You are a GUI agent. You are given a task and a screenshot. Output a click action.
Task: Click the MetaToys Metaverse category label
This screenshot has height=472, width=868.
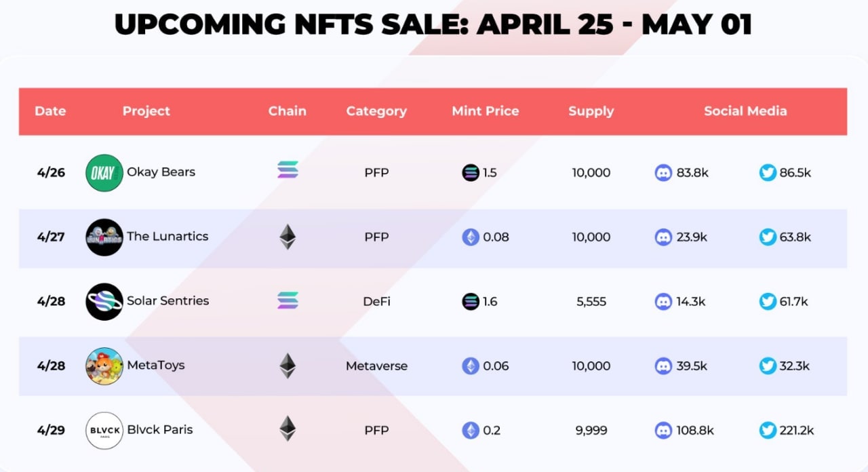[376, 366]
